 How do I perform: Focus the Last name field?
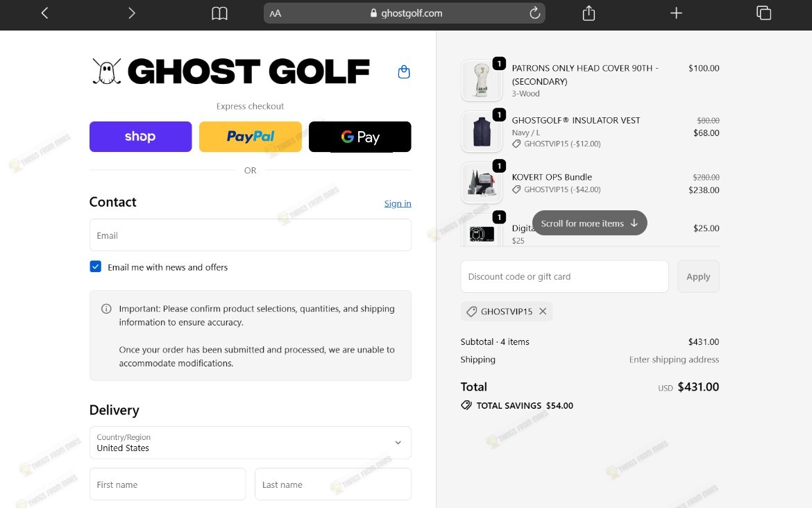click(x=333, y=484)
